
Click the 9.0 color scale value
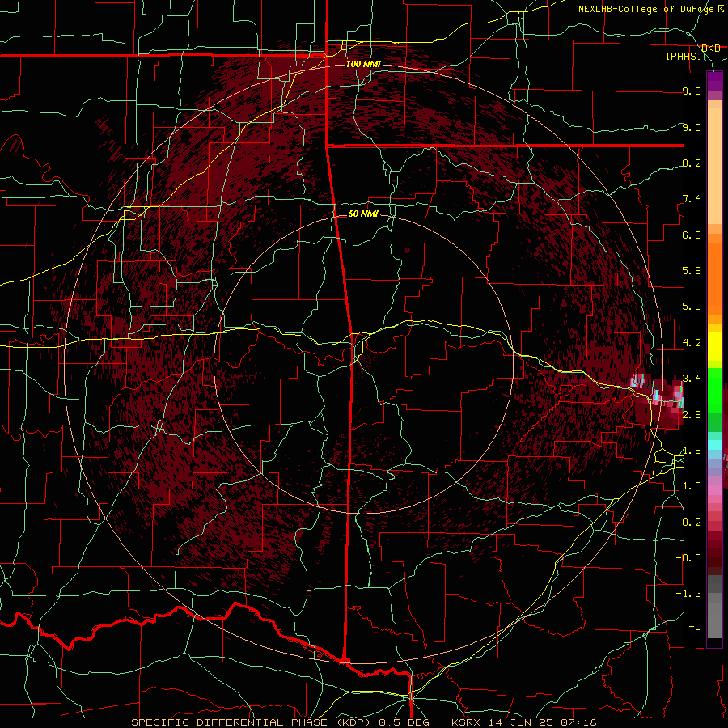coord(692,127)
